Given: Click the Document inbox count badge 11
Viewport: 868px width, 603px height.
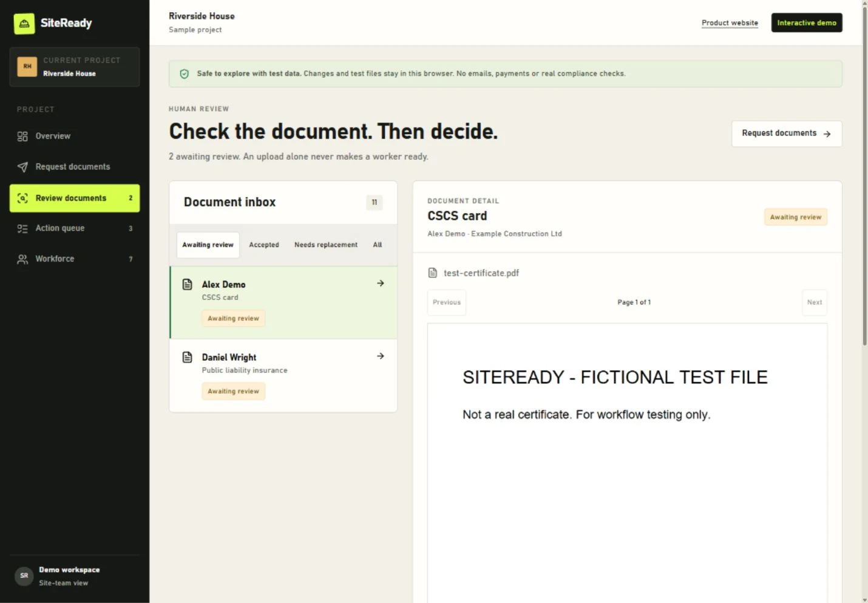Looking at the screenshot, I should 375,202.
